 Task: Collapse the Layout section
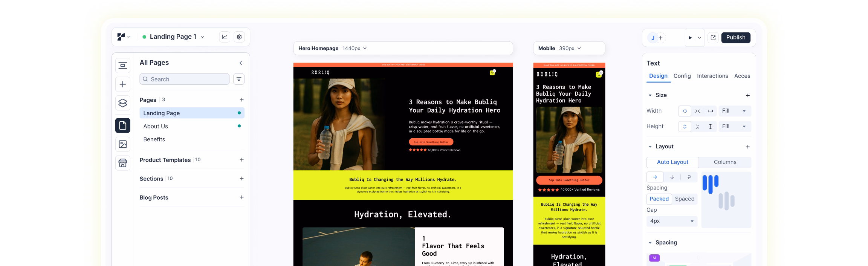point(650,147)
